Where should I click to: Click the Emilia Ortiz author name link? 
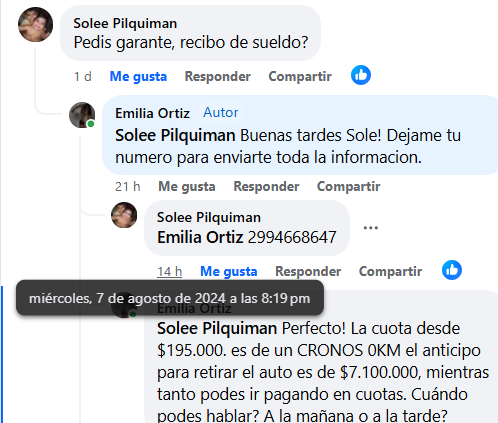[152, 113]
